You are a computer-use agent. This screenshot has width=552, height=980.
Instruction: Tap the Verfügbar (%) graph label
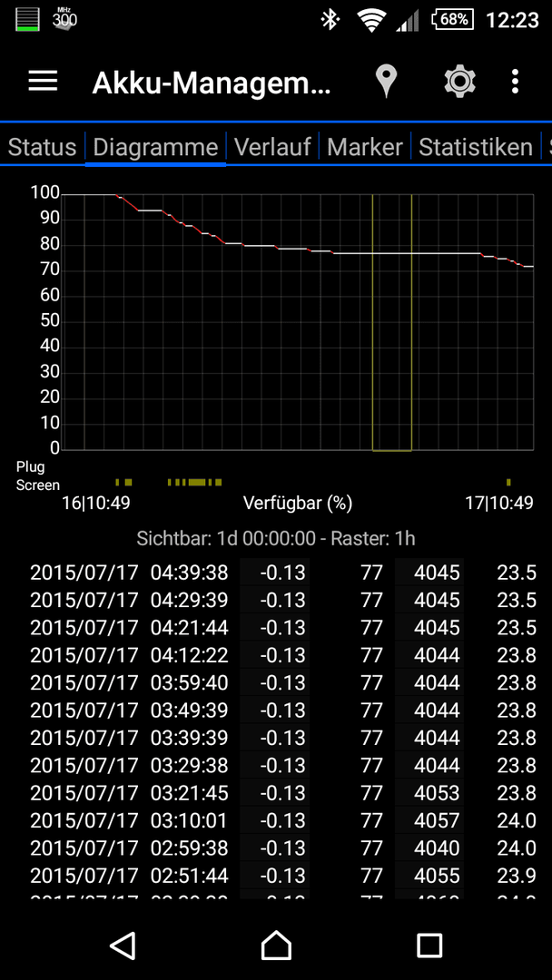(297, 503)
